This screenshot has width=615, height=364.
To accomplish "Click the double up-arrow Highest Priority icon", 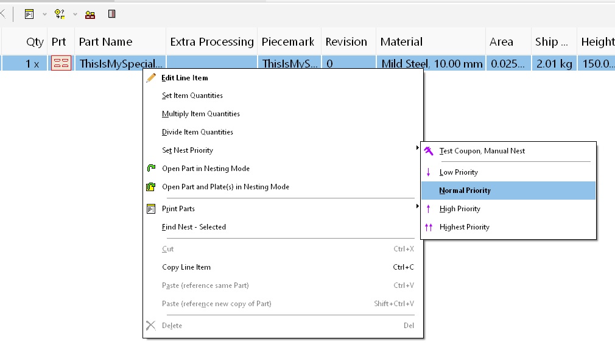I will tap(429, 227).
